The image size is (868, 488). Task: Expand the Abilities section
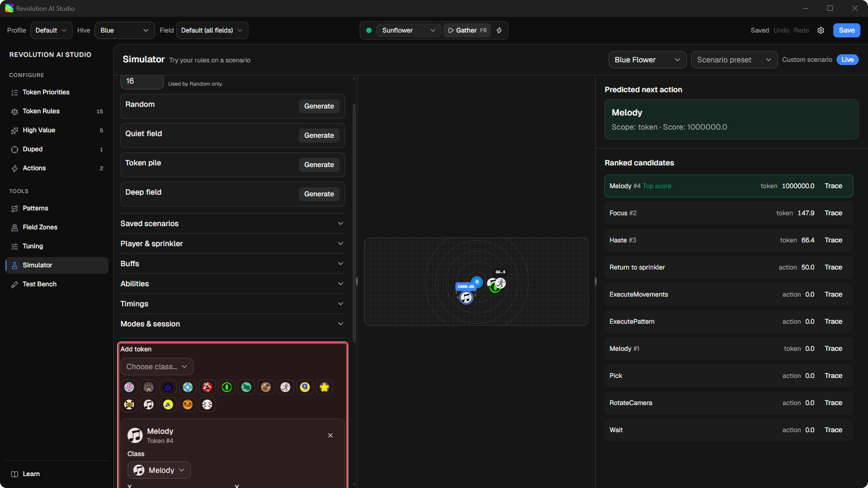[232, 284]
